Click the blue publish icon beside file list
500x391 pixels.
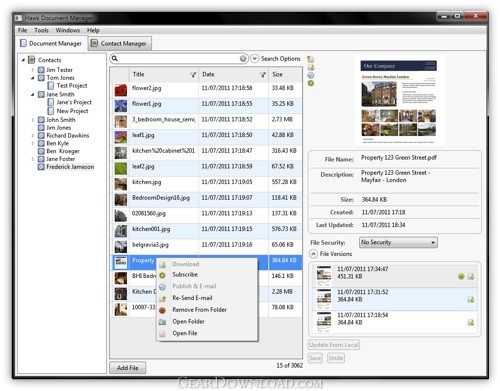[x=311, y=75]
